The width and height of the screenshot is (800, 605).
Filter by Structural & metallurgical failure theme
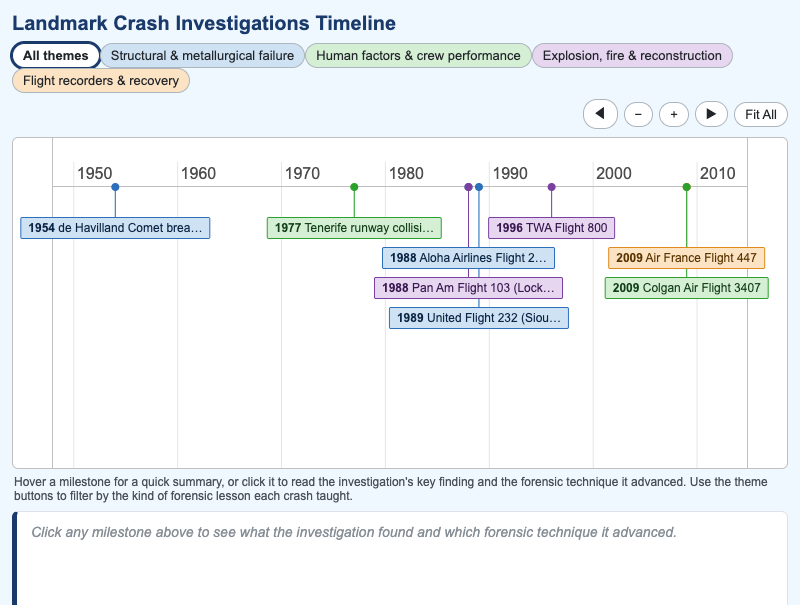203,56
